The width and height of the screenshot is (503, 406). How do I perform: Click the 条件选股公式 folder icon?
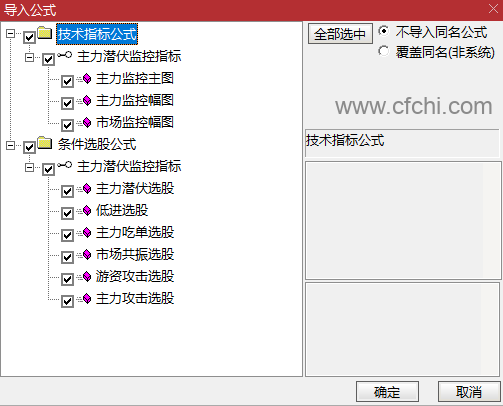click(x=45, y=143)
